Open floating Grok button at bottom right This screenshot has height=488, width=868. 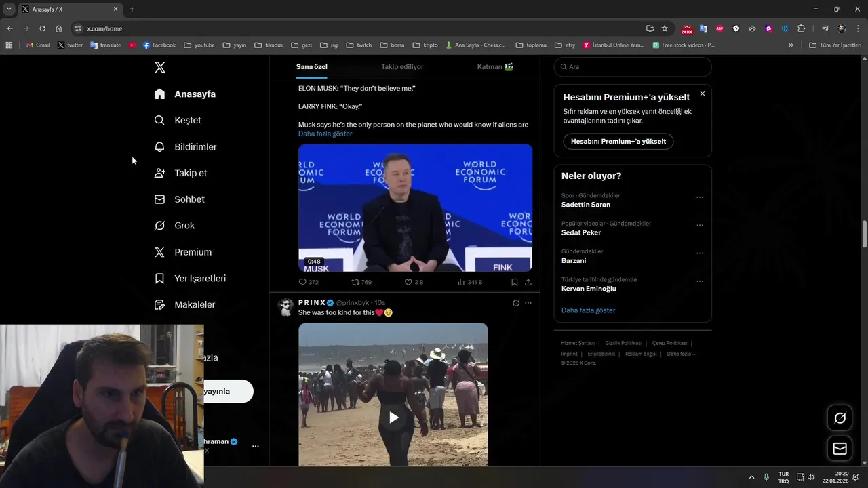840,418
